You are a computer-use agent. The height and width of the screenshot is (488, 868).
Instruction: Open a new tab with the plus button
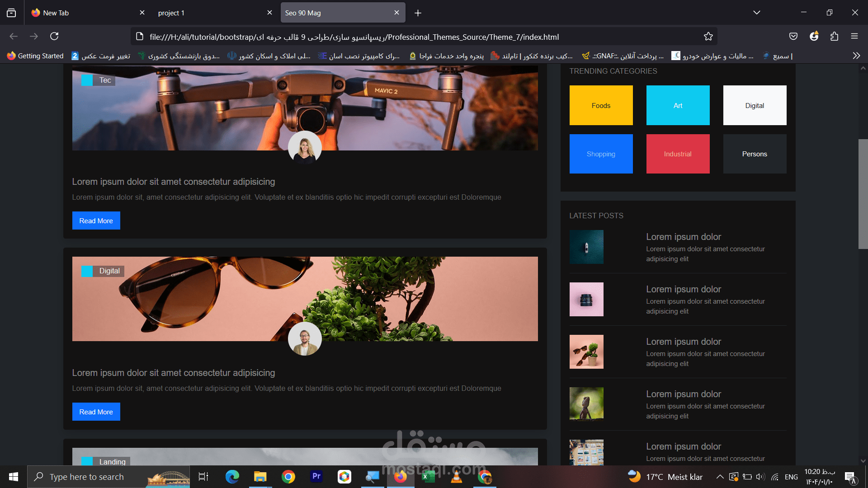[418, 13]
